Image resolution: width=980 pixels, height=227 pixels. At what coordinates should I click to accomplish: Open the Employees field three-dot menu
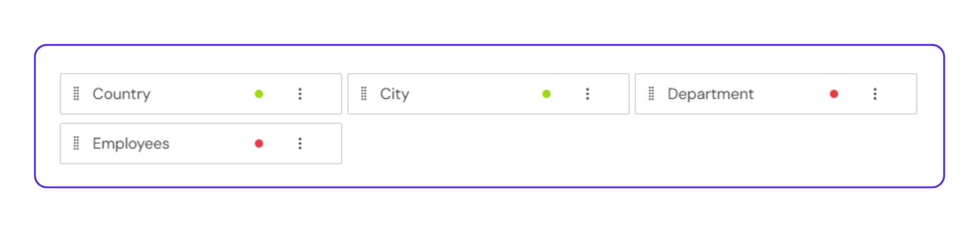pos(300,143)
